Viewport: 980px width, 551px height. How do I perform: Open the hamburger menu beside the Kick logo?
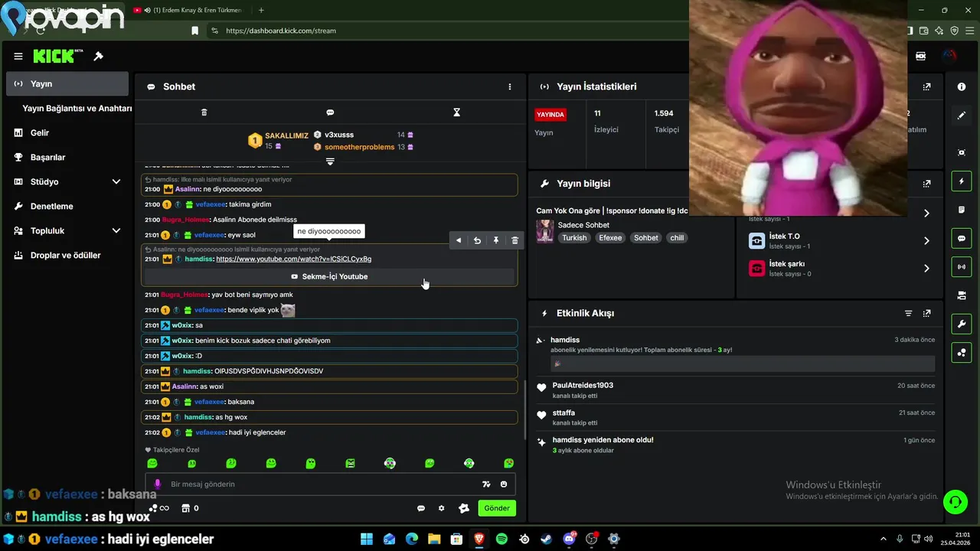coord(18,56)
